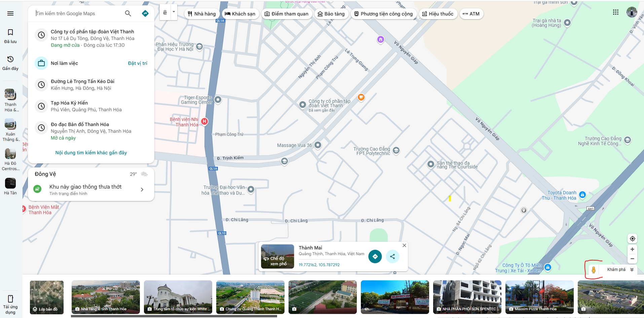This screenshot has height=318, width=644.
Task: Click share icon on Thành Mai card
Action: tap(392, 256)
